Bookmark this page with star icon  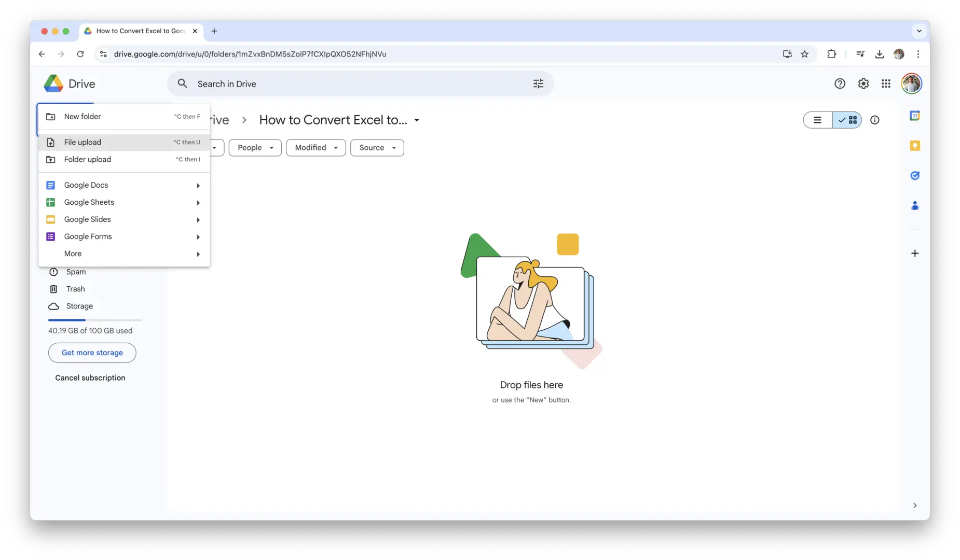[x=804, y=54]
